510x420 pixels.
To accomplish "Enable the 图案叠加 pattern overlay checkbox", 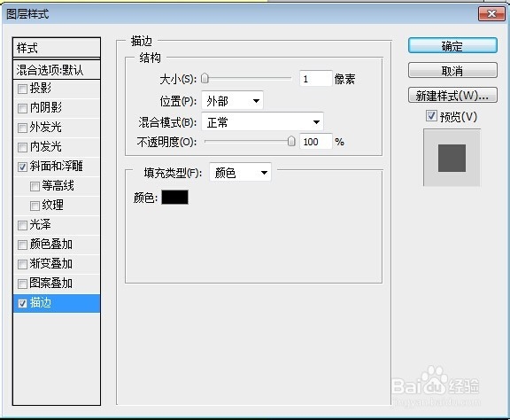I will [22, 284].
